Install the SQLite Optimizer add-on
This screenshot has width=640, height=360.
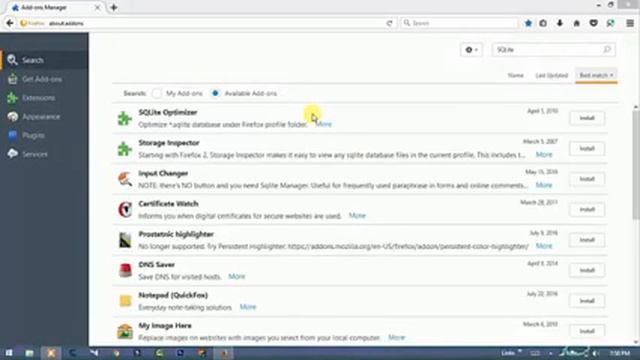coord(587,118)
